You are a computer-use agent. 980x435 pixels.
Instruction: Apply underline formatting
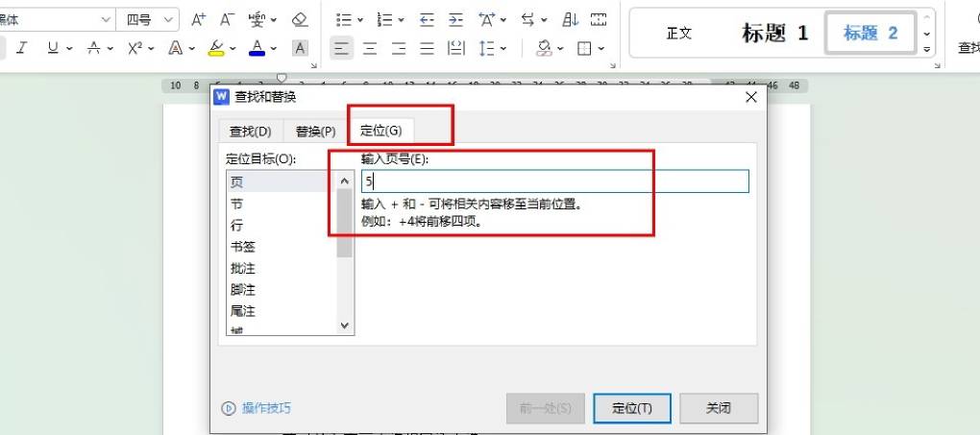click(53, 47)
